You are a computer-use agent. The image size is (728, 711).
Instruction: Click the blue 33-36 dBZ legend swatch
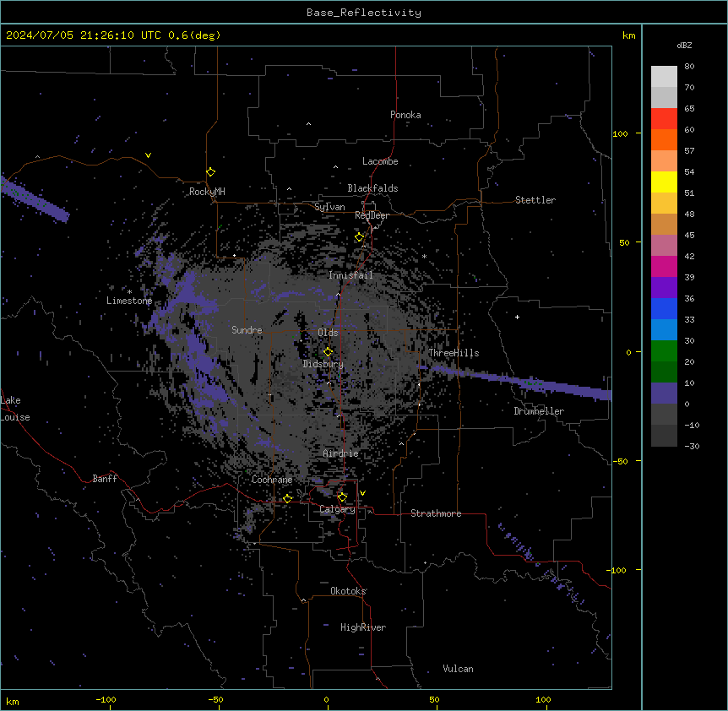(664, 308)
